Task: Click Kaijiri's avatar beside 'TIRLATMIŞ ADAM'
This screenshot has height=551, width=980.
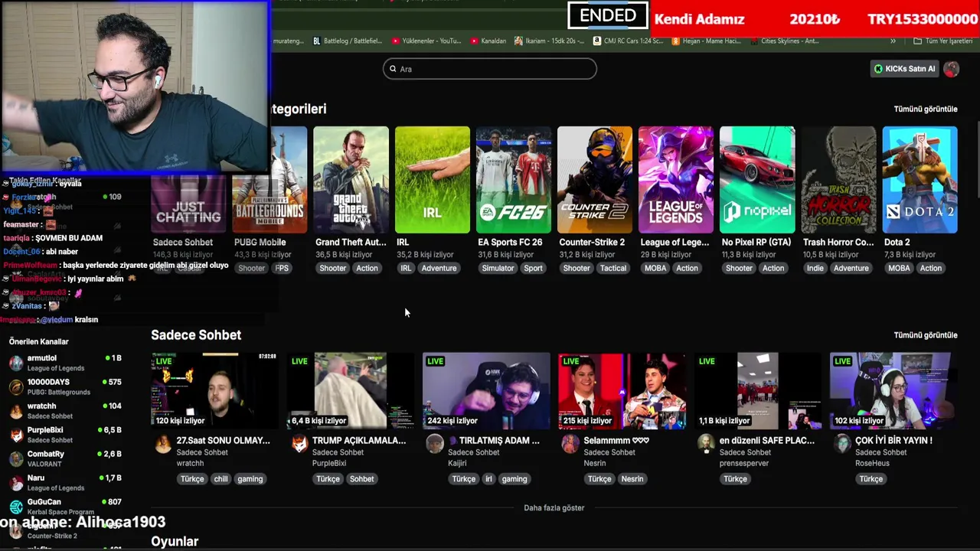Action: pyautogui.click(x=435, y=444)
